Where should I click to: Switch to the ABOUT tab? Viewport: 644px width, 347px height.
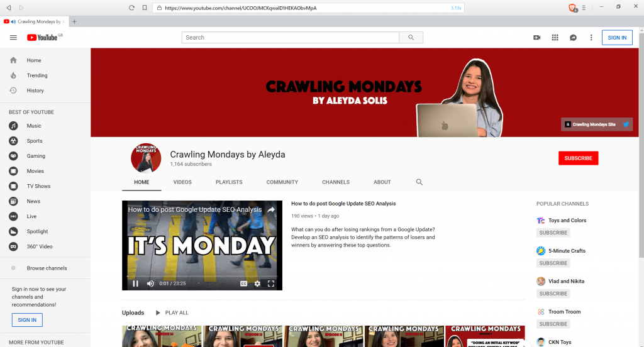382,182
